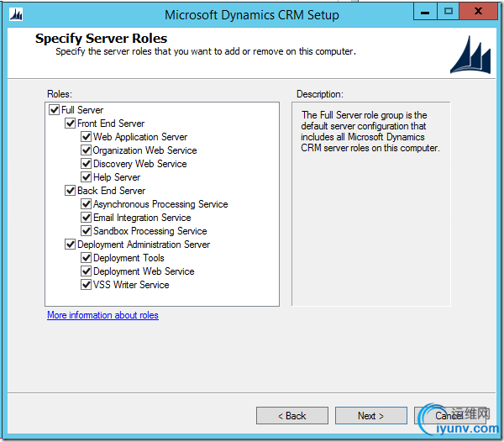Open More information about roles link
Image resolution: width=504 pixels, height=442 pixels.
point(102,315)
